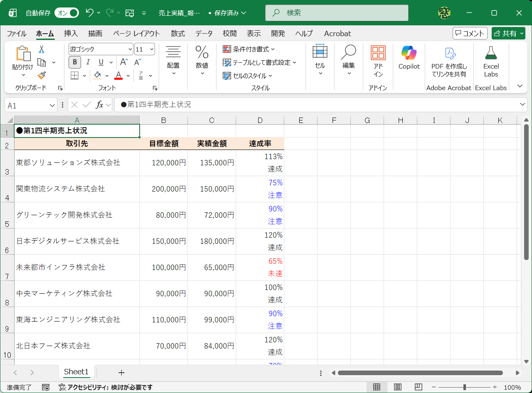This screenshot has height=393, width=532.
Task: Click the Insert Function fx icon
Action: tap(100, 105)
